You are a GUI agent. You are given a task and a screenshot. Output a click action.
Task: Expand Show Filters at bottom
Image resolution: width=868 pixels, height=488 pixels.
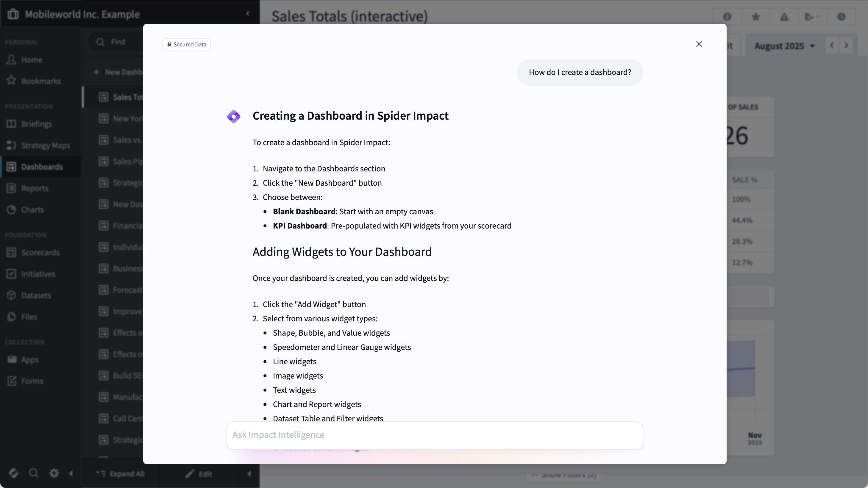564,476
